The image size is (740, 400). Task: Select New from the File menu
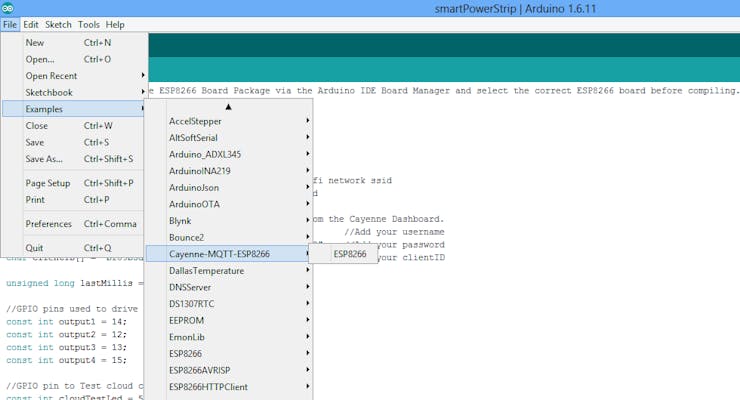(35, 43)
